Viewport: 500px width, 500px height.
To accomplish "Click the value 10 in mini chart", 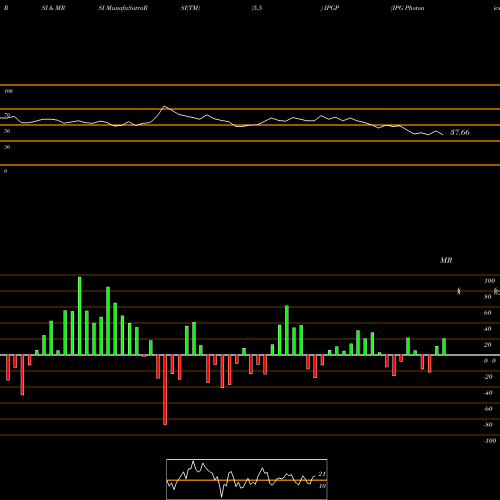I will 322,486.
